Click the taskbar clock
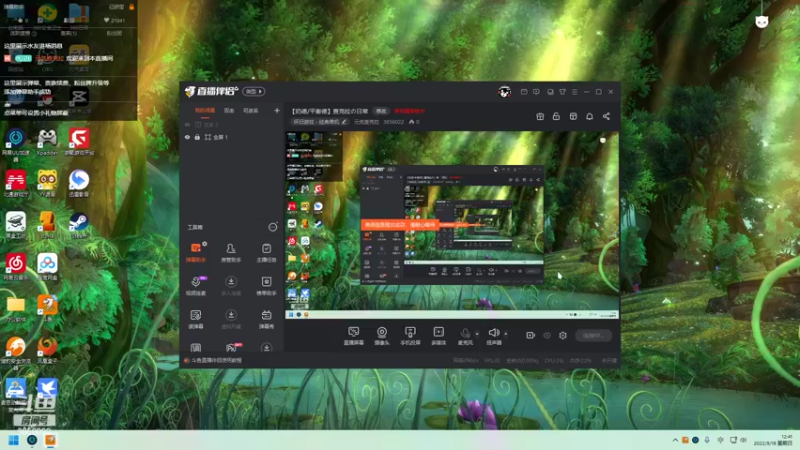The height and width of the screenshot is (450, 800). point(772,440)
